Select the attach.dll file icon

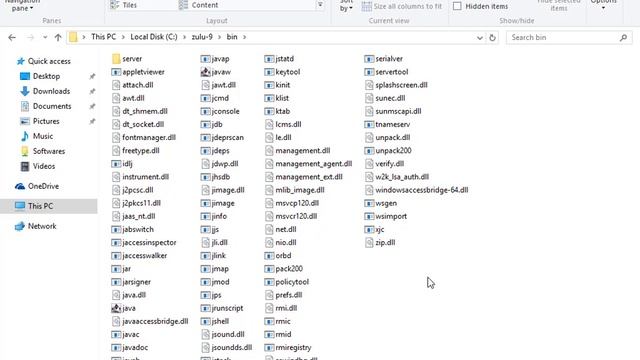116,85
